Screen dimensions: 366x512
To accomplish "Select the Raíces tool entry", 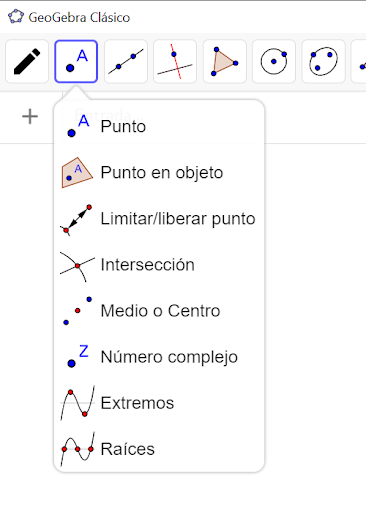I will click(x=159, y=449).
